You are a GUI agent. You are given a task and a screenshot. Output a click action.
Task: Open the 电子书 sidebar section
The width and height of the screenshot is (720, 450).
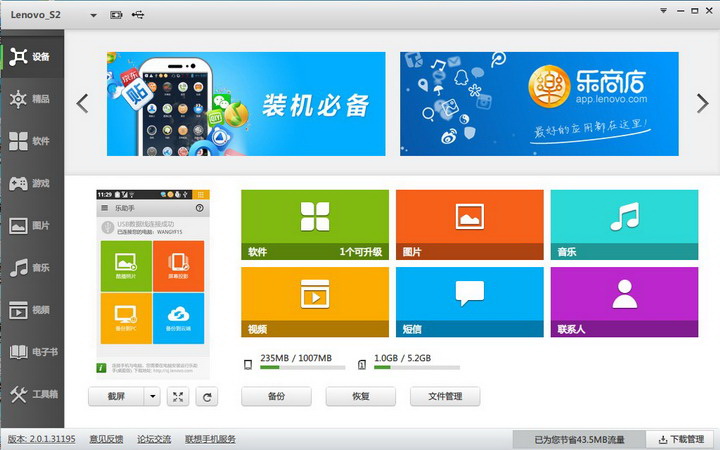[x=32, y=352]
